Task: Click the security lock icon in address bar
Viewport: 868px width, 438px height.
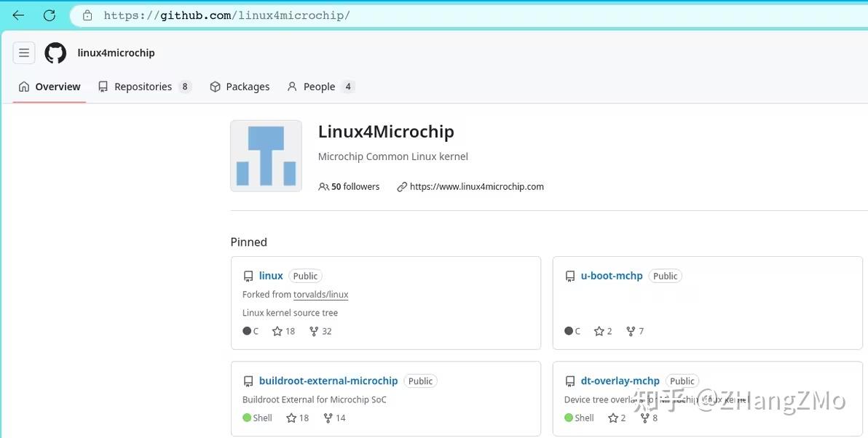Action: (x=87, y=15)
